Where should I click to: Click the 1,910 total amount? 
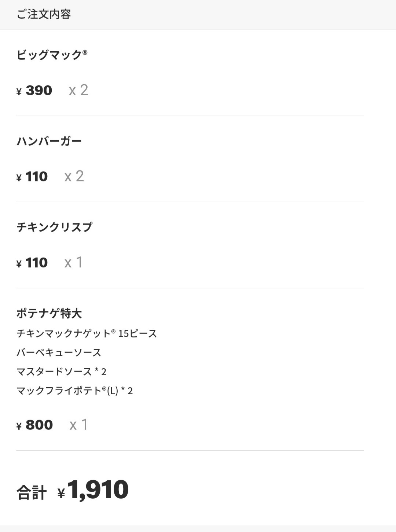(x=98, y=490)
